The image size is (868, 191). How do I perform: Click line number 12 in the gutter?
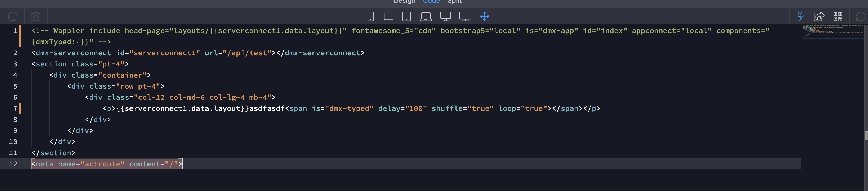(x=13, y=164)
